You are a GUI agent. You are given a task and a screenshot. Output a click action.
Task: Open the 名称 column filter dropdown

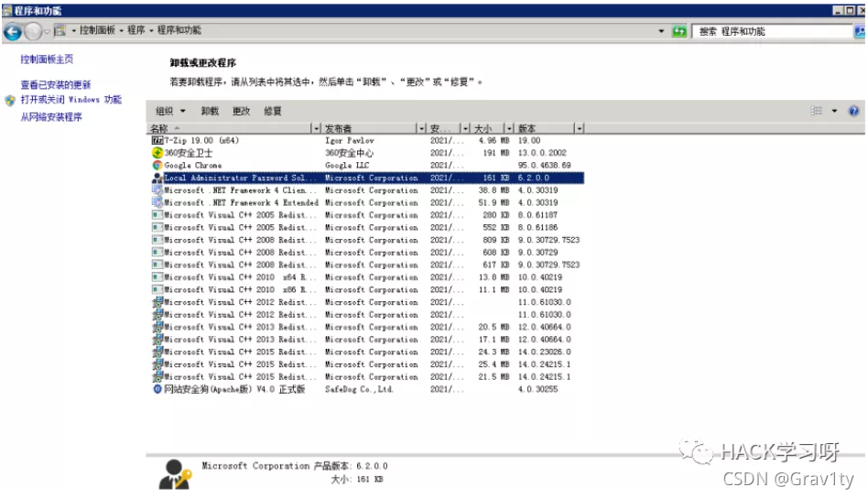(316, 128)
